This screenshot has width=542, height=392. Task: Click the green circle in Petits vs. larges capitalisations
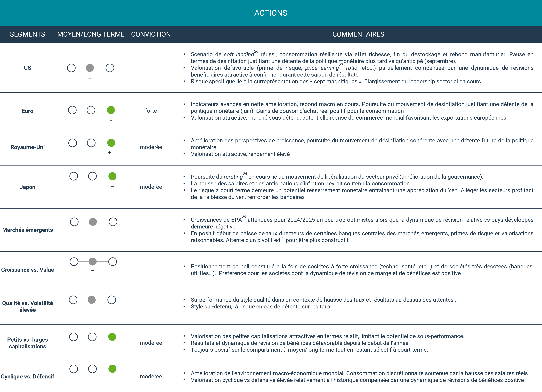(112, 337)
